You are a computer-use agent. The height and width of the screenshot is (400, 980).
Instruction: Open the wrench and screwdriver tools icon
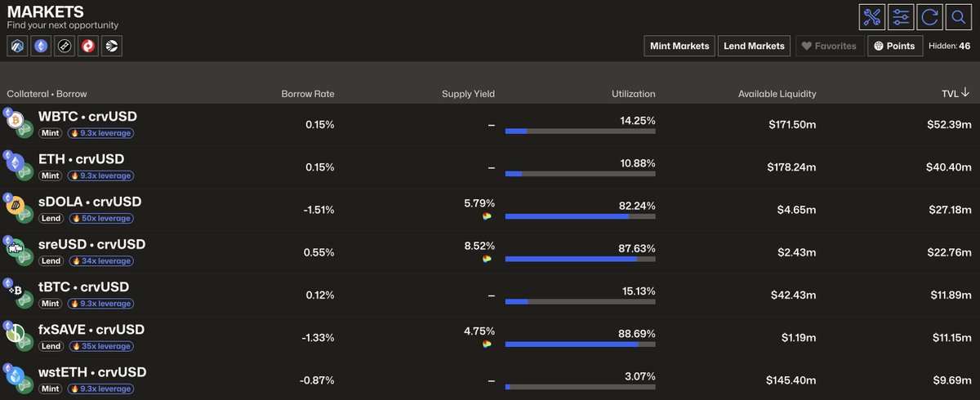pyautogui.click(x=872, y=16)
